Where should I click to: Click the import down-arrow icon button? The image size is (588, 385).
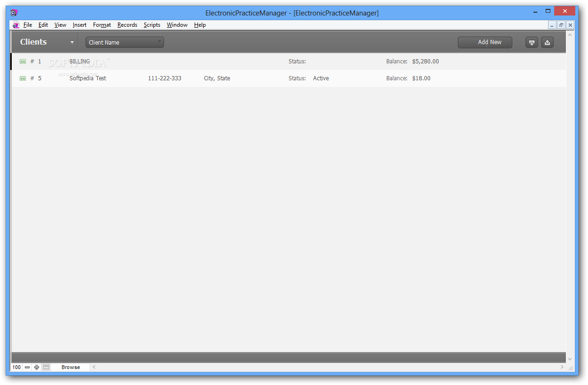pyautogui.click(x=532, y=42)
